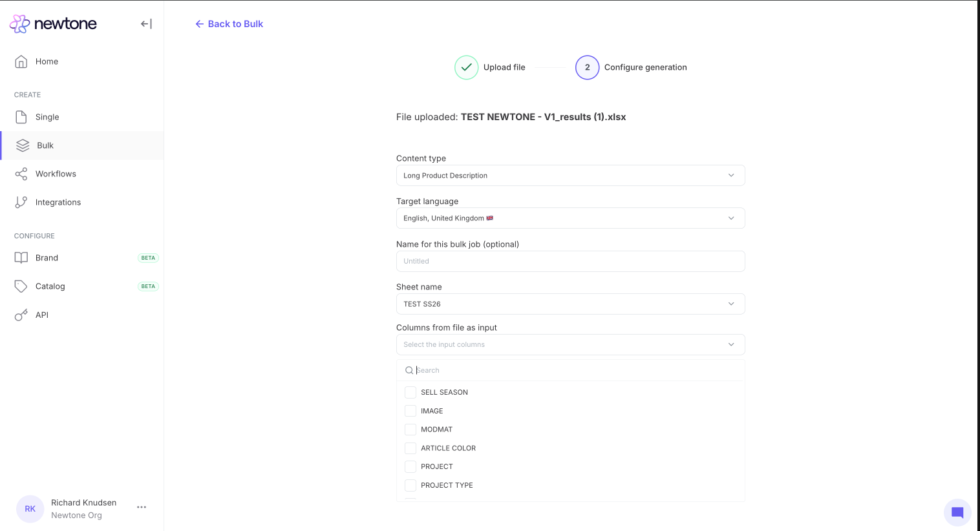Tick the MODMAT column checkbox
Image resolution: width=980 pixels, height=531 pixels.
[410, 430]
